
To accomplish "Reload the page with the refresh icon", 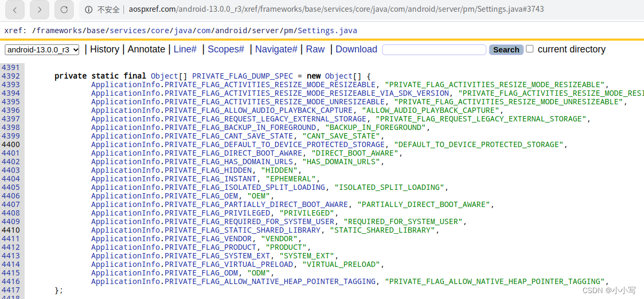I will point(64,10).
